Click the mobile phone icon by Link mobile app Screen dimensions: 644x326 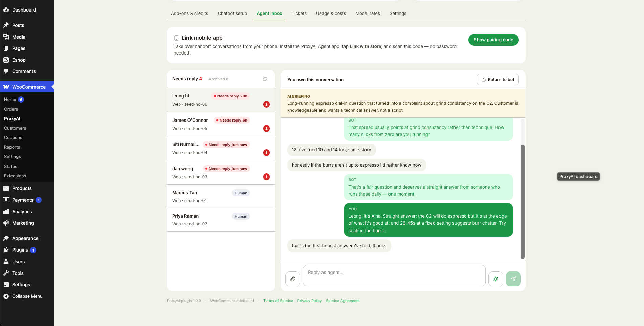tap(176, 38)
